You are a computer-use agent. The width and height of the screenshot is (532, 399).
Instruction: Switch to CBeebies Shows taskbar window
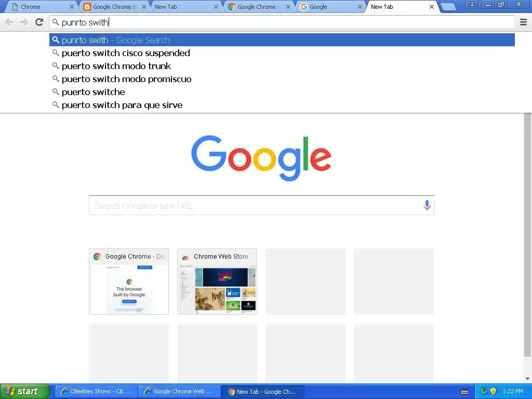(x=96, y=392)
